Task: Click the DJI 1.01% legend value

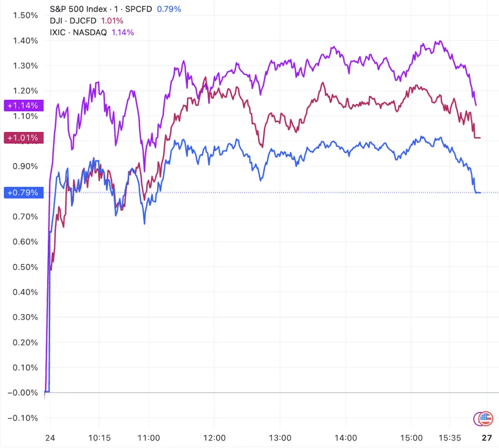Action: 111,21
